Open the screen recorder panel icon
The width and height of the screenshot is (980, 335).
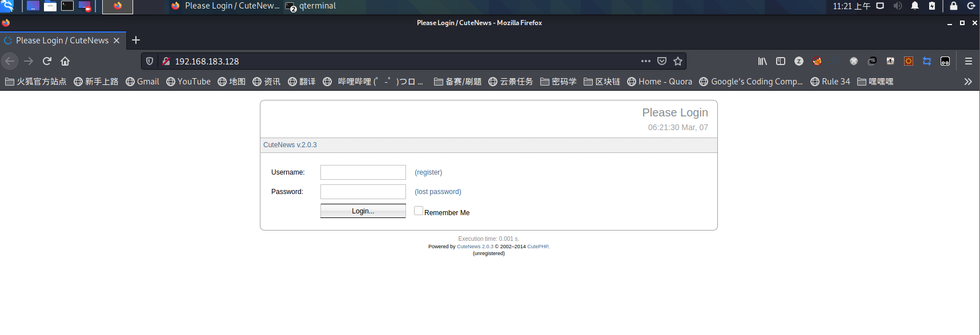(85, 6)
